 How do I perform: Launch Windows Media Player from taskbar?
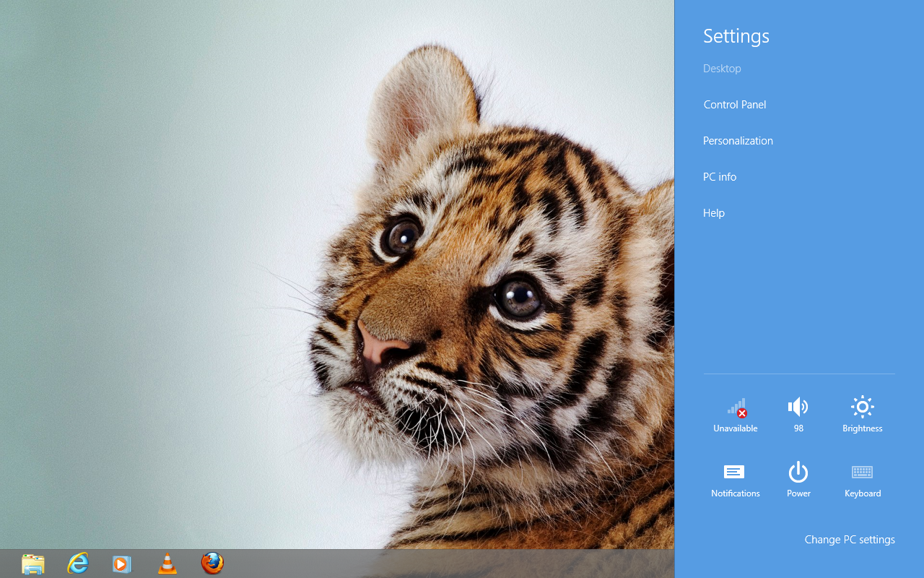click(122, 564)
